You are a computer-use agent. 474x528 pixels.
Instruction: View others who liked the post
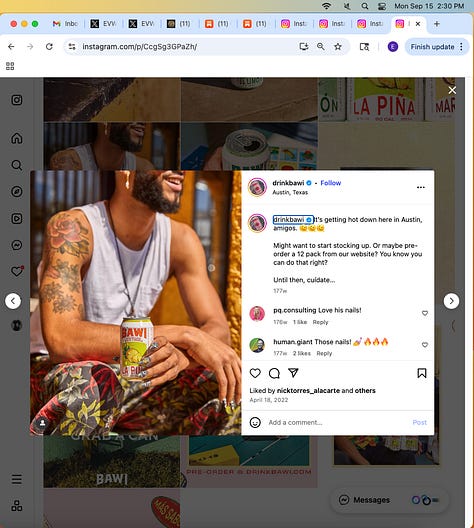pyautogui.click(x=365, y=391)
